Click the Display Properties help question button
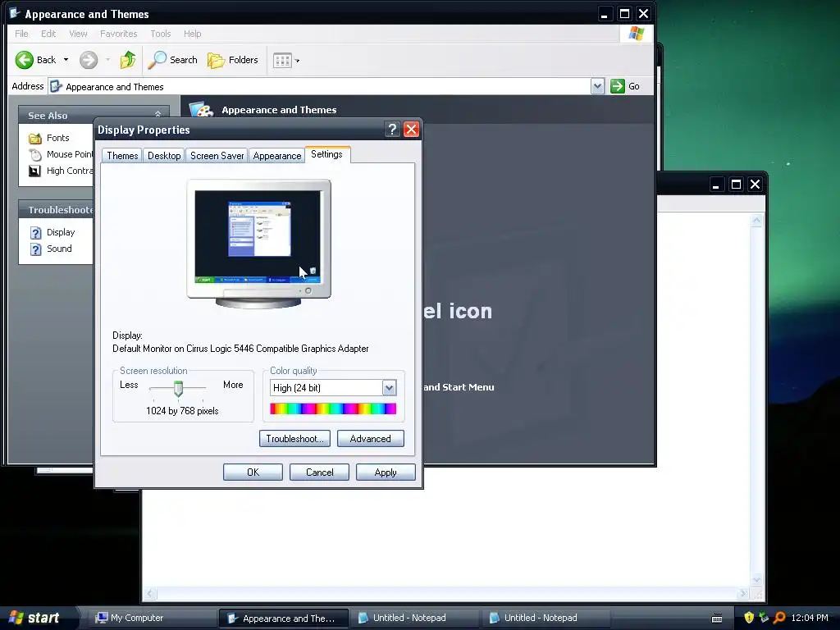The height and width of the screenshot is (630, 840). [392, 129]
